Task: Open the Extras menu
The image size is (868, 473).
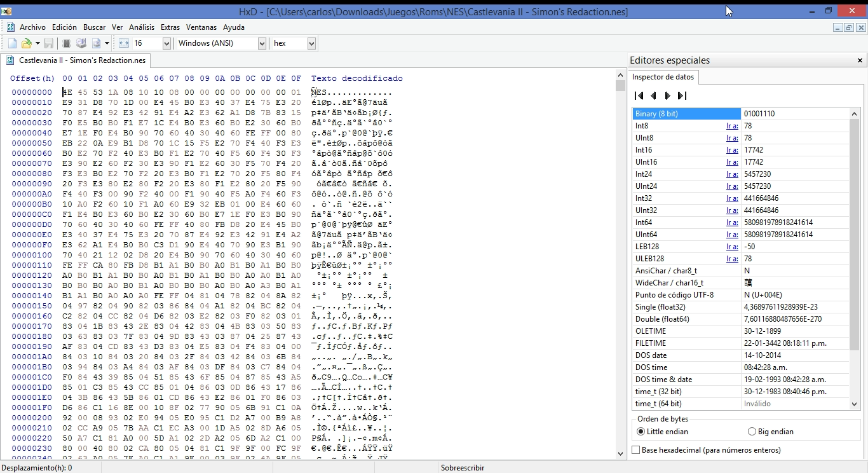Action: tap(170, 27)
